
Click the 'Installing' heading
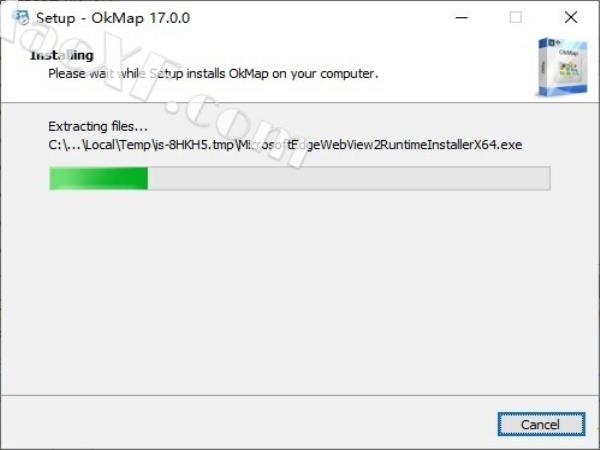62,55
